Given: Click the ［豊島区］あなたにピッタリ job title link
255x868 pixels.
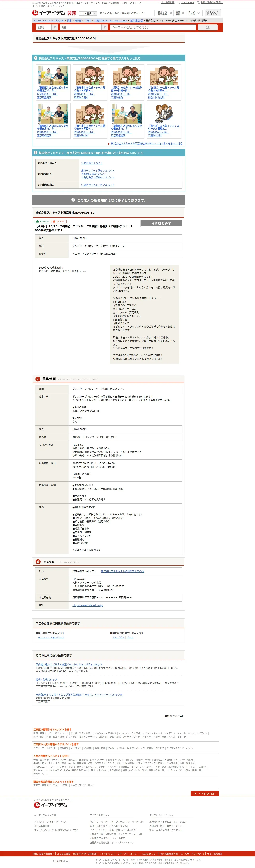Looking at the screenshot, I should (x=53, y=89).
